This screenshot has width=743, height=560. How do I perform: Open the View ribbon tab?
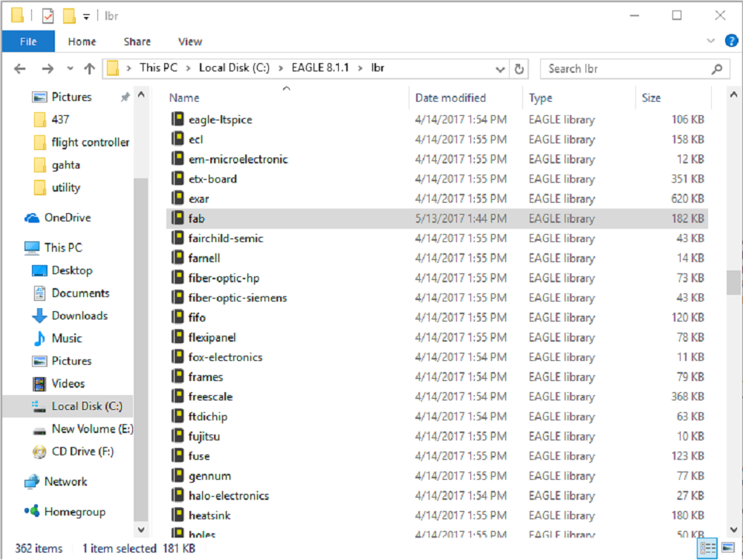point(190,42)
